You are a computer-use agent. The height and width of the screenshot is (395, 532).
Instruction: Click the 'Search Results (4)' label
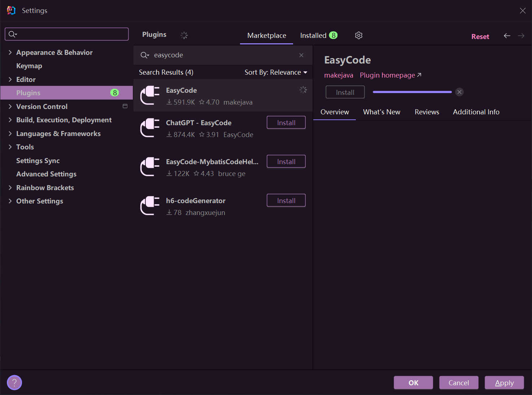[x=166, y=72]
